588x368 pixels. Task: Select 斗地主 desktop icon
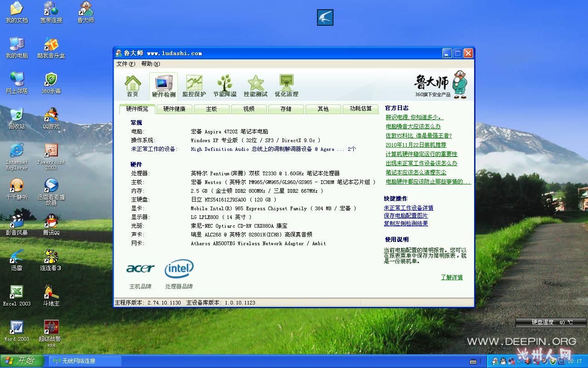point(51,295)
